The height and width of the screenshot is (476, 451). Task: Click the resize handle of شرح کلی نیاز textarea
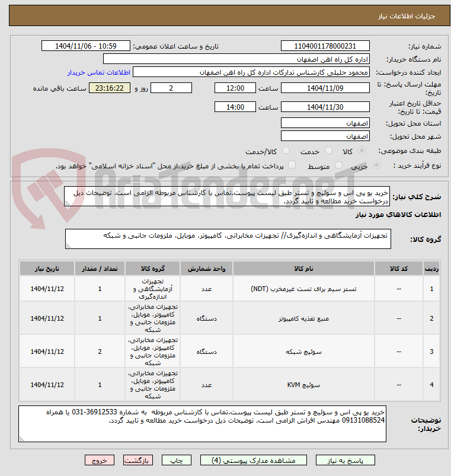pos(67,203)
